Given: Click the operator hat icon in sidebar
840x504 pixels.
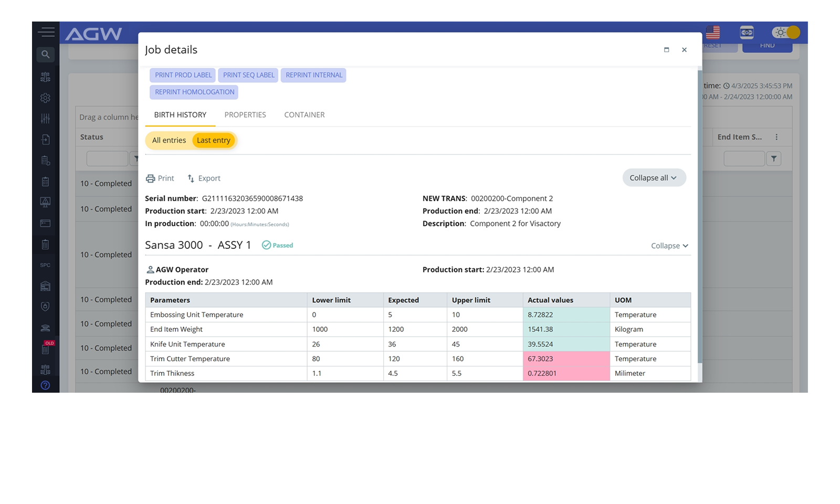Looking at the screenshot, I should click(46, 328).
